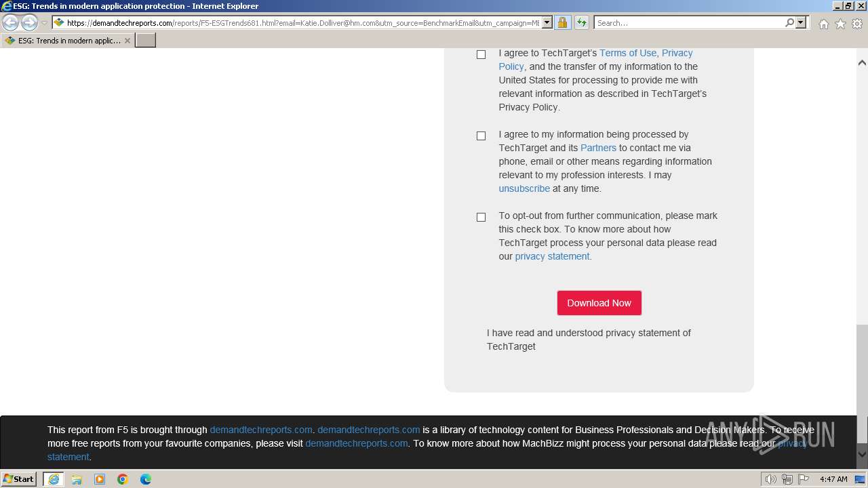Open the Action Center flag icon
Viewport: 868px width, 488px height.
click(x=803, y=479)
